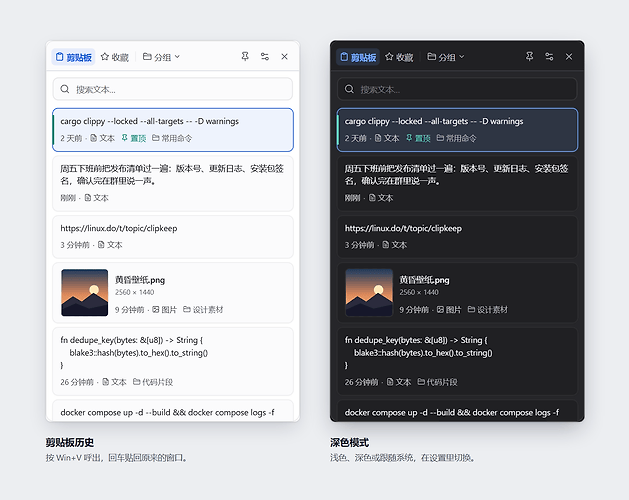629x500 pixels.
Task: Close the light clipboard window
Action: (284, 57)
